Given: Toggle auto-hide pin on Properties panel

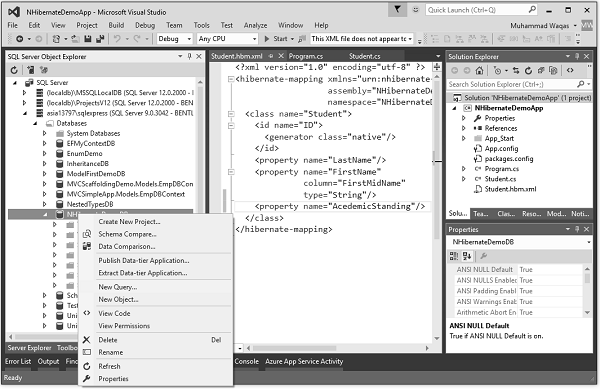Looking at the screenshot, I should (x=577, y=229).
